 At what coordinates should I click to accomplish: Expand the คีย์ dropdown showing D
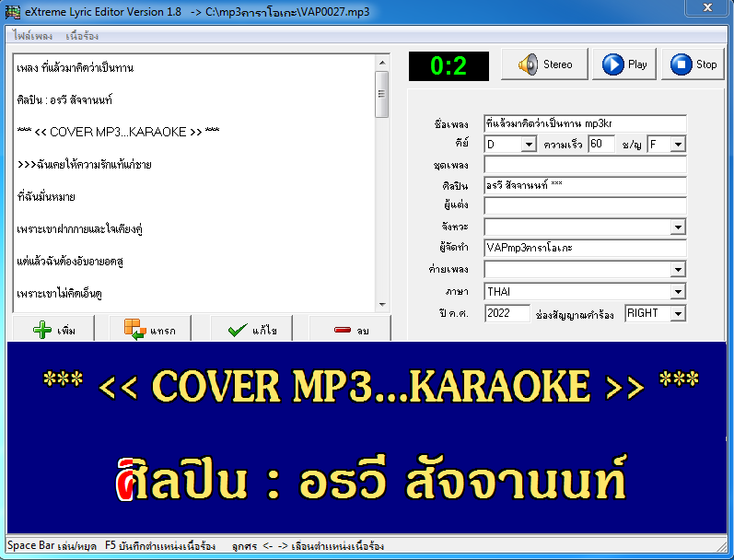[x=529, y=144]
